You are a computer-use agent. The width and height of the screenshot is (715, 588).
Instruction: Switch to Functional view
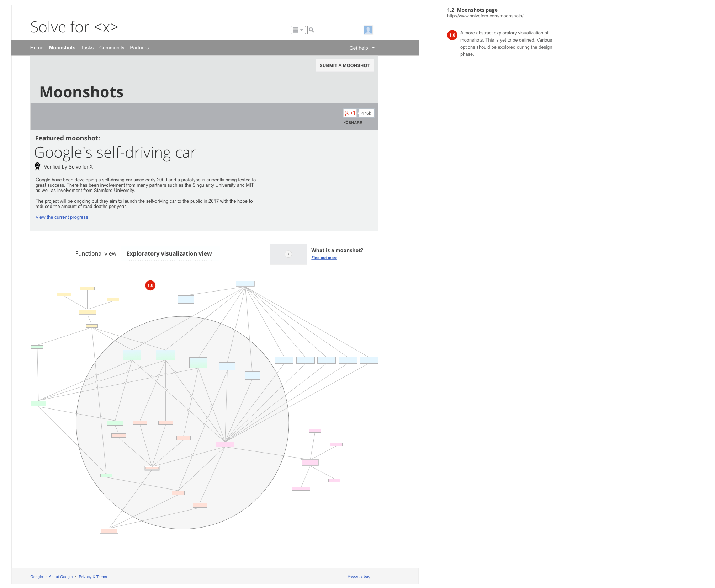pyautogui.click(x=96, y=254)
